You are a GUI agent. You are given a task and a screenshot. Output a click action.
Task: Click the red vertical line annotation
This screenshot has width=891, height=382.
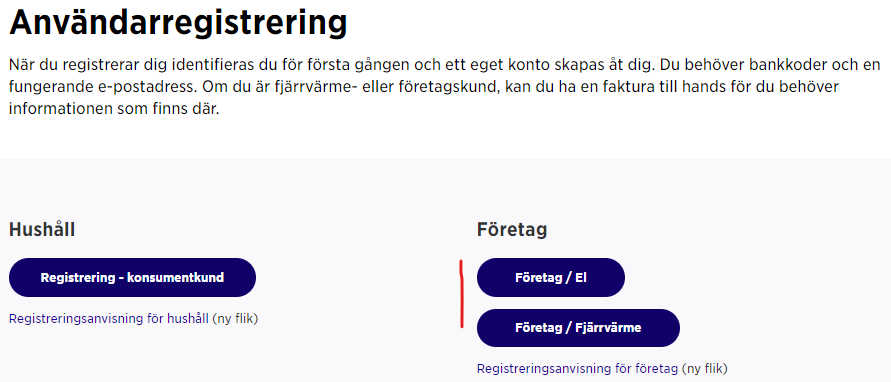tap(461, 294)
